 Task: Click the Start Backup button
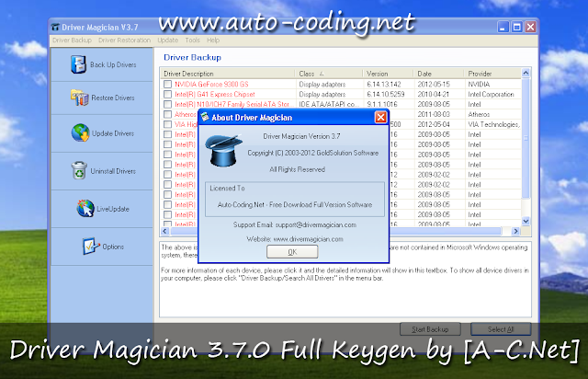(430, 329)
